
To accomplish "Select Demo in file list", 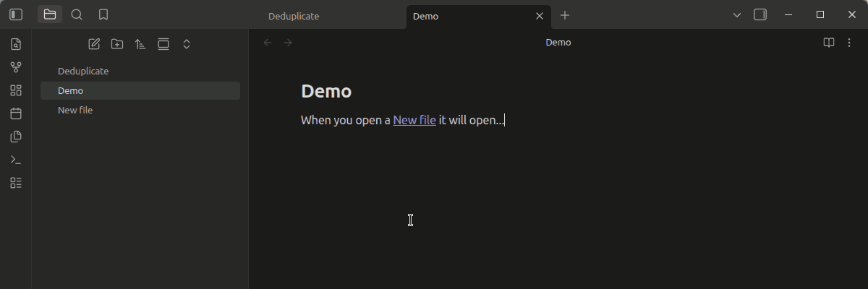I will click(140, 90).
